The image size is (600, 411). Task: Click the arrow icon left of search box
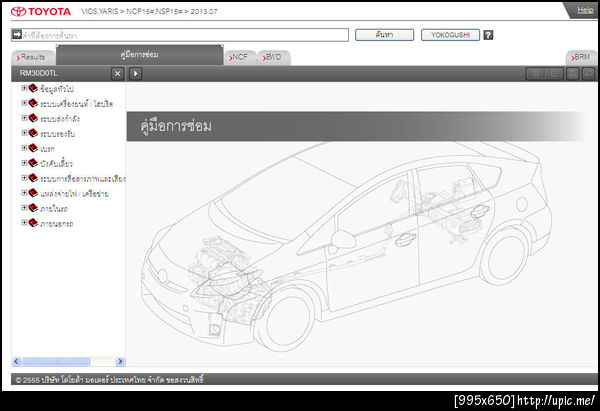(17, 35)
